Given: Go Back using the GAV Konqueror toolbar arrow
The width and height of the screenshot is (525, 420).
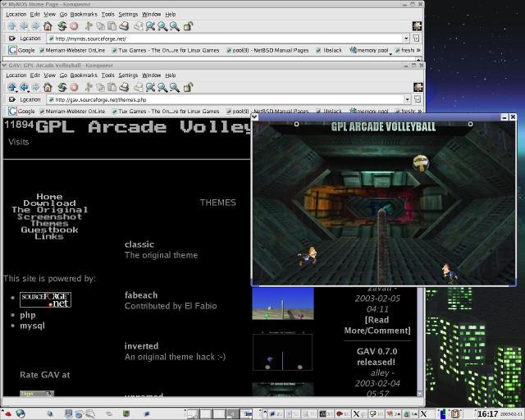Looking at the screenshot, I should [24, 88].
